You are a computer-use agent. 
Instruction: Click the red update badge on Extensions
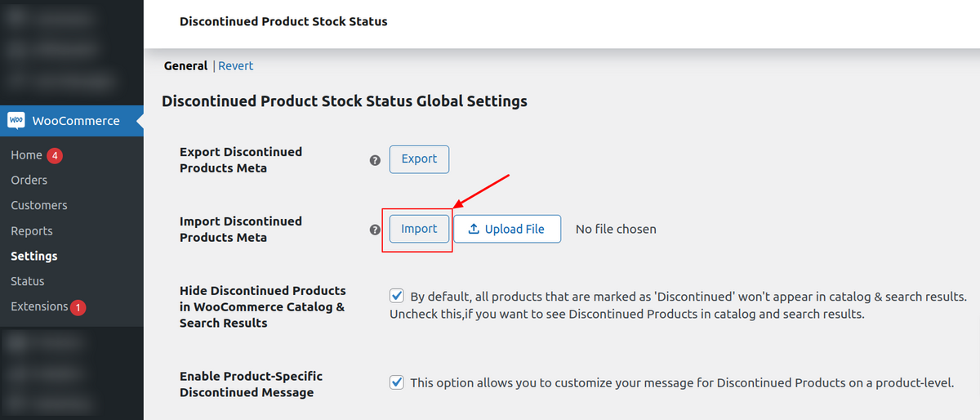tap(78, 307)
